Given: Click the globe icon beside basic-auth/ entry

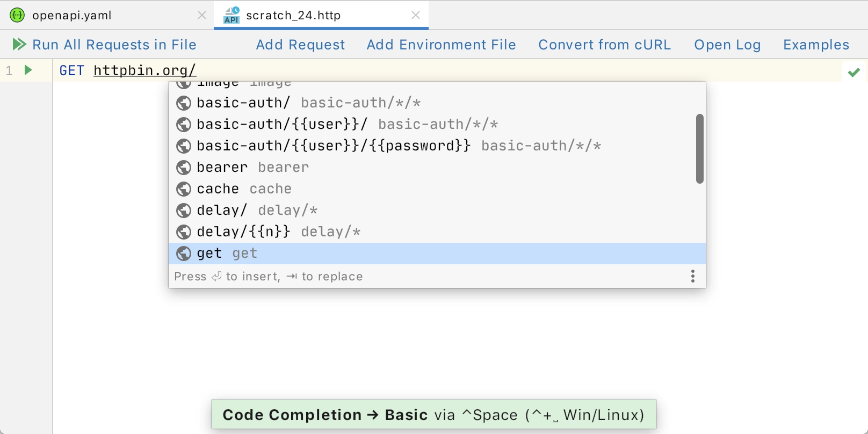Looking at the screenshot, I should (x=184, y=103).
